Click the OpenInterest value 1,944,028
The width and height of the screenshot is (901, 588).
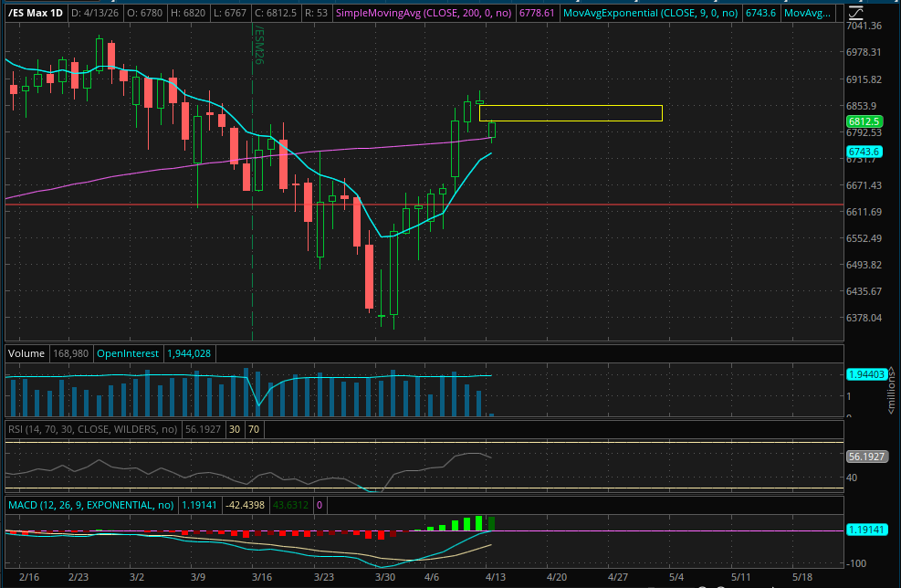189,353
